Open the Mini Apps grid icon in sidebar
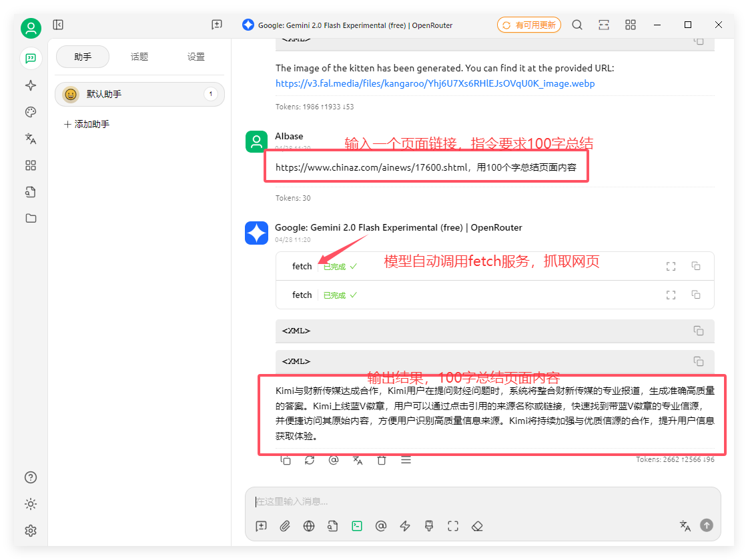This screenshot has width=748, height=560. click(31, 165)
